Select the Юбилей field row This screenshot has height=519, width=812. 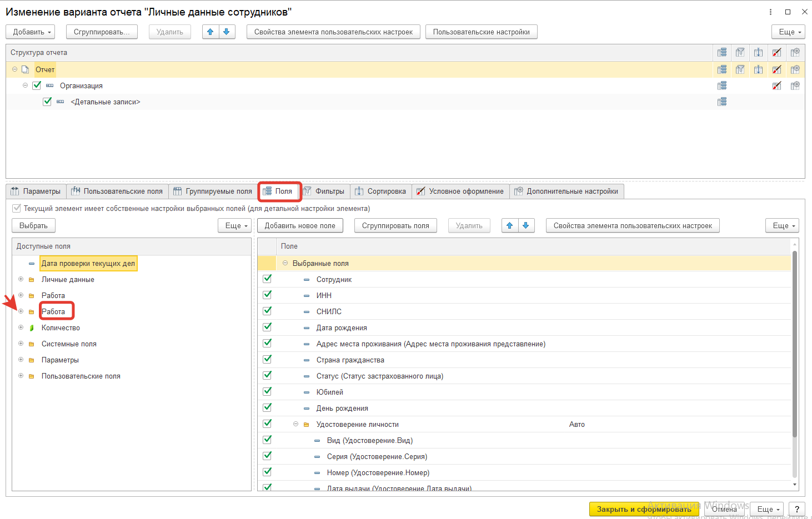330,392
